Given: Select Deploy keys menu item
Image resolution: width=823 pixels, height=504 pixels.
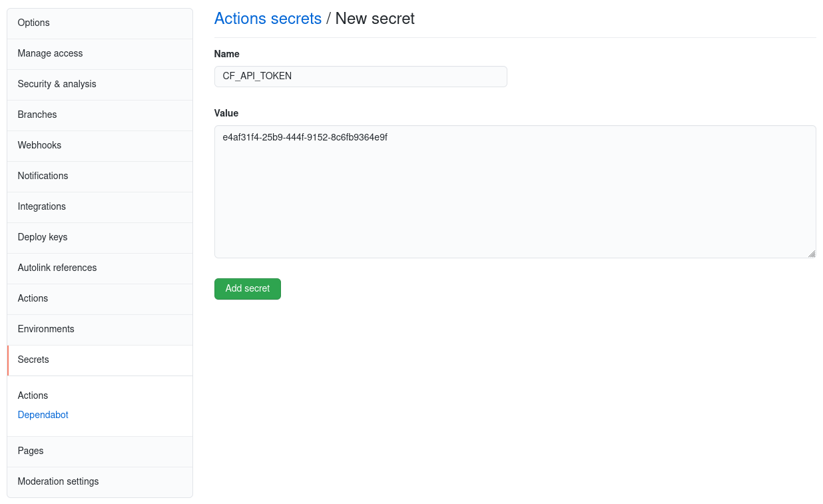Looking at the screenshot, I should (x=43, y=237).
